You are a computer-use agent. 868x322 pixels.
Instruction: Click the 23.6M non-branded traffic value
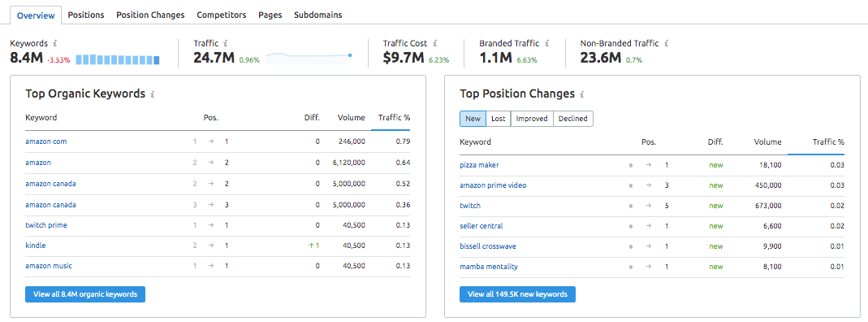click(x=601, y=57)
